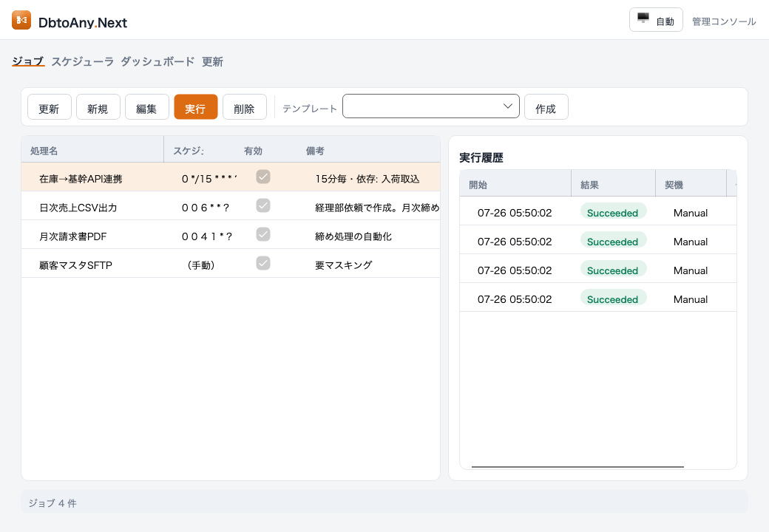Click the (手動) schedule cell
769x532 pixels.
[x=201, y=265]
